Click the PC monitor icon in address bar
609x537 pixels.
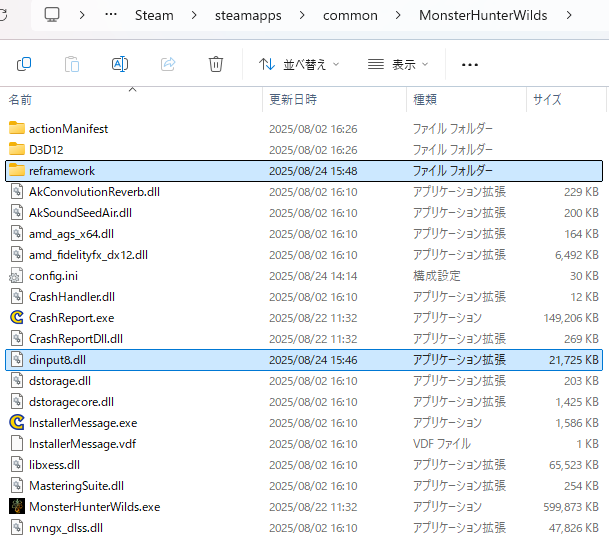52,15
